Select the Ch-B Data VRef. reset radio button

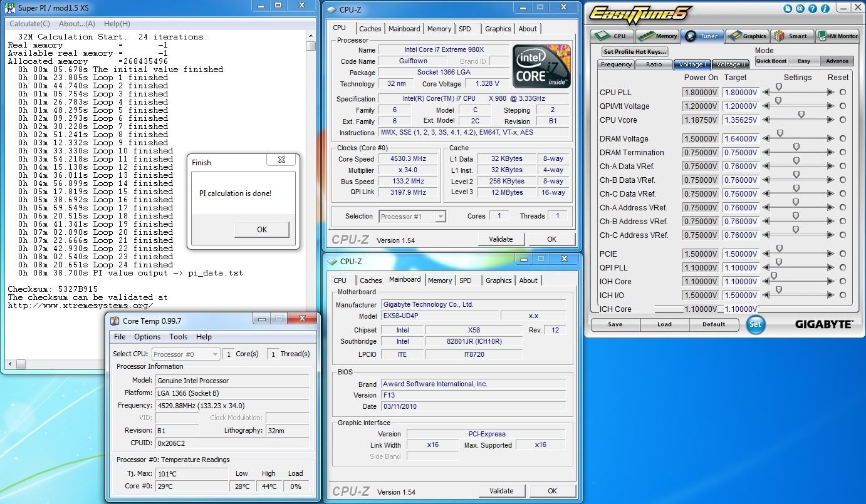[843, 180]
